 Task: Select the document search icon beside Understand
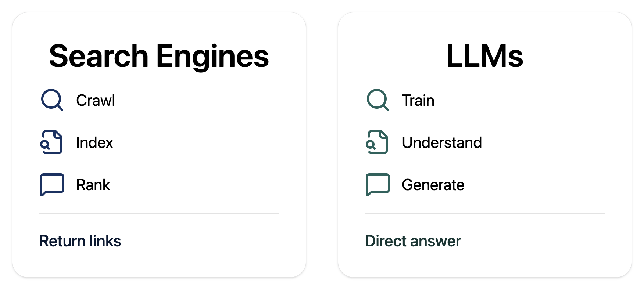tap(377, 142)
